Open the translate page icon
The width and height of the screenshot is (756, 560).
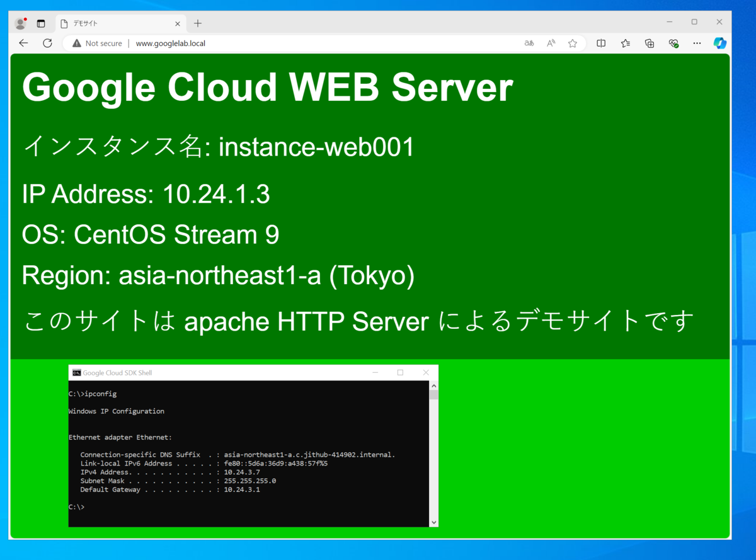(x=529, y=43)
